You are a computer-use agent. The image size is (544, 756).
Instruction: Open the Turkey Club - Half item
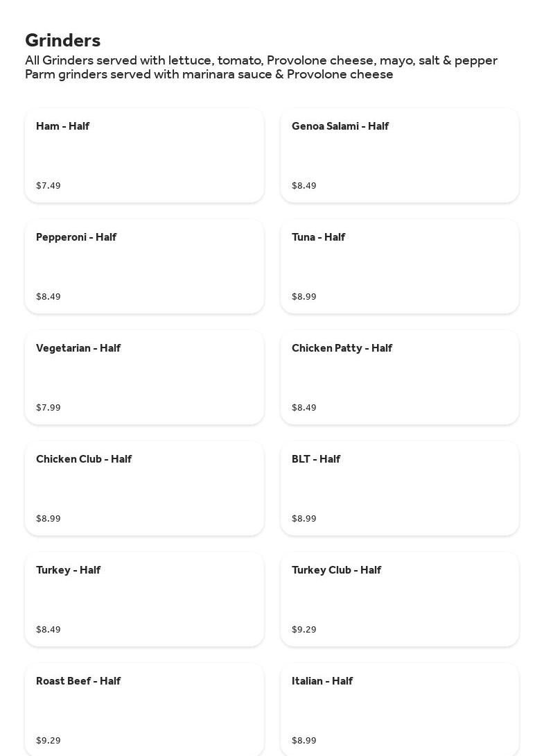(x=399, y=599)
